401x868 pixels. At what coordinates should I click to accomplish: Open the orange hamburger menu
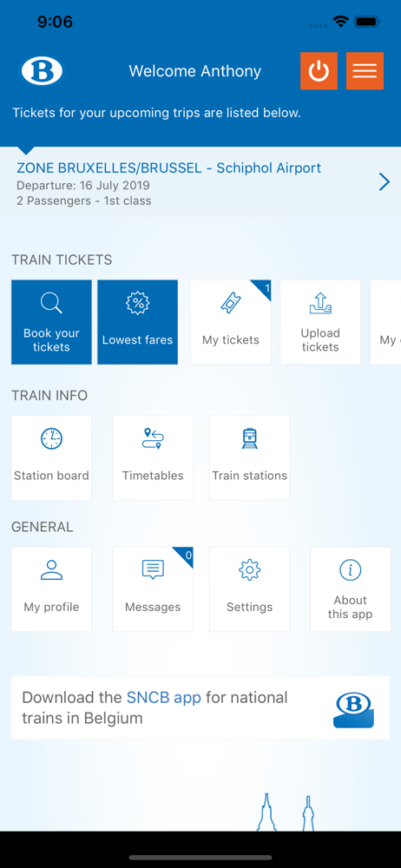point(365,71)
